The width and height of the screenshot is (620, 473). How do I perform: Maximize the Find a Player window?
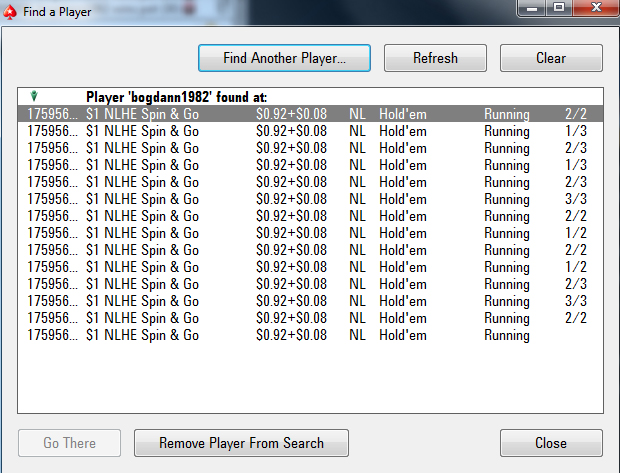[559, 8]
